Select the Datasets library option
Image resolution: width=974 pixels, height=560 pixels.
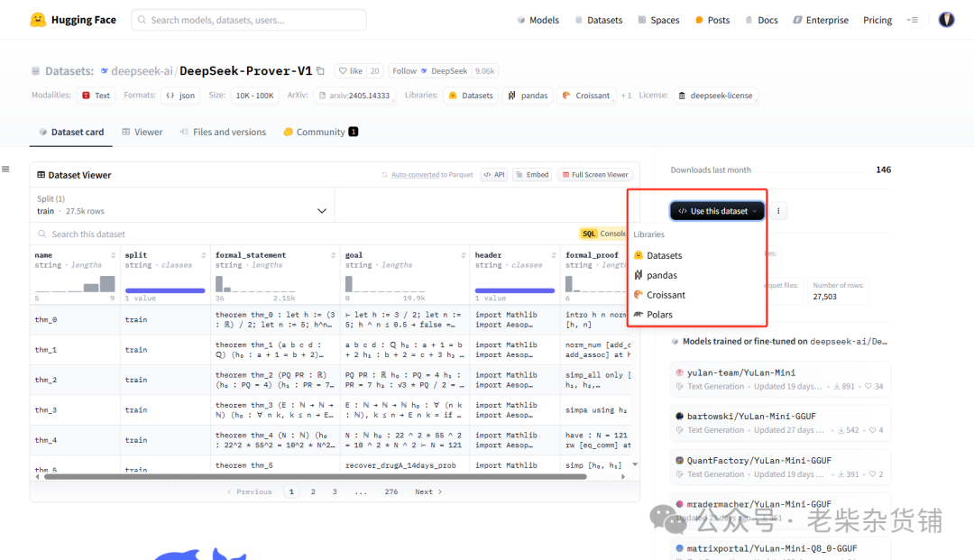click(x=664, y=255)
